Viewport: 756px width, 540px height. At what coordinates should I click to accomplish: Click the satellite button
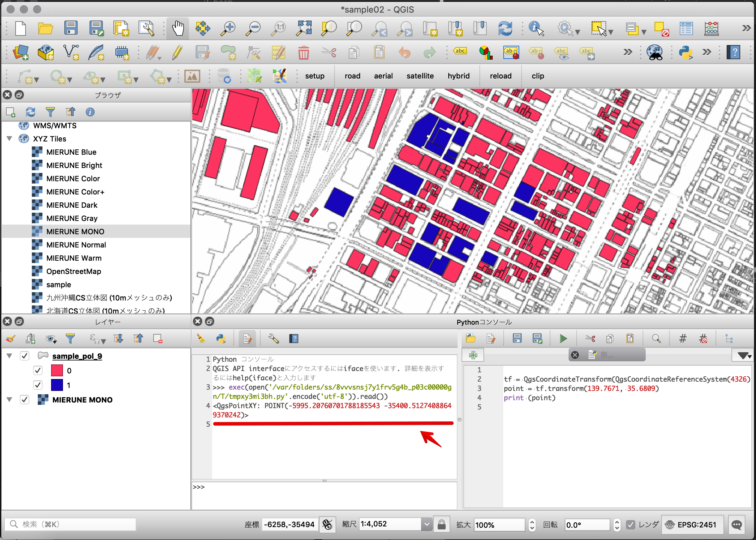tap(420, 76)
